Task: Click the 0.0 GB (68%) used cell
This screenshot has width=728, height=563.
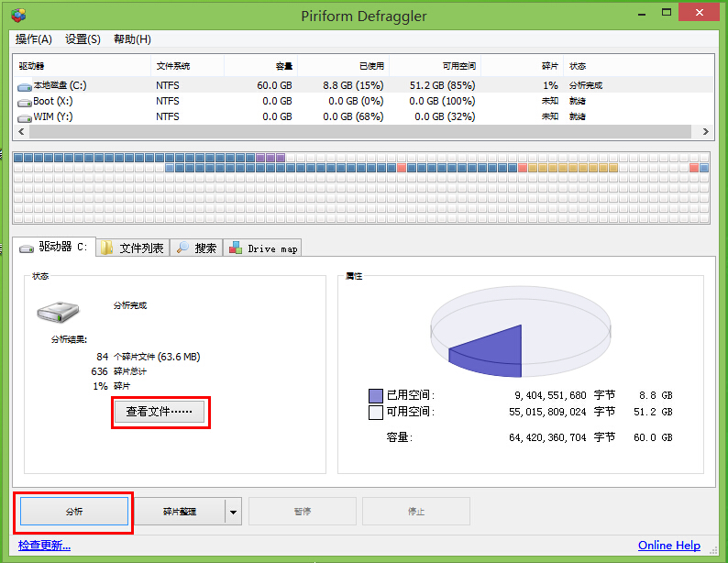Action: coord(353,117)
